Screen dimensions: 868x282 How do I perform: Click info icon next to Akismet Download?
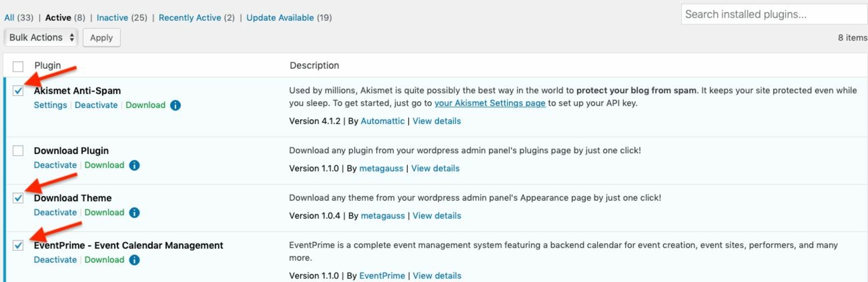pos(176,106)
